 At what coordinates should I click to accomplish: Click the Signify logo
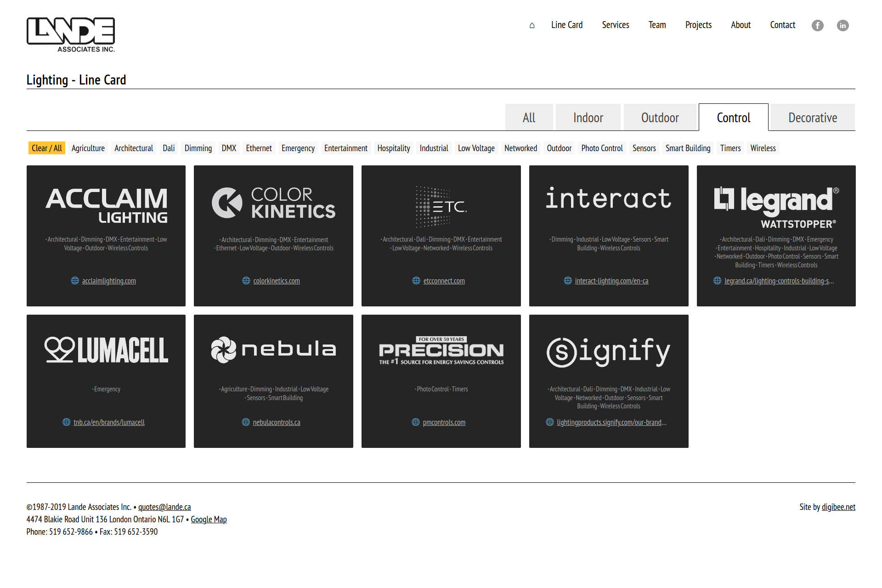609,352
